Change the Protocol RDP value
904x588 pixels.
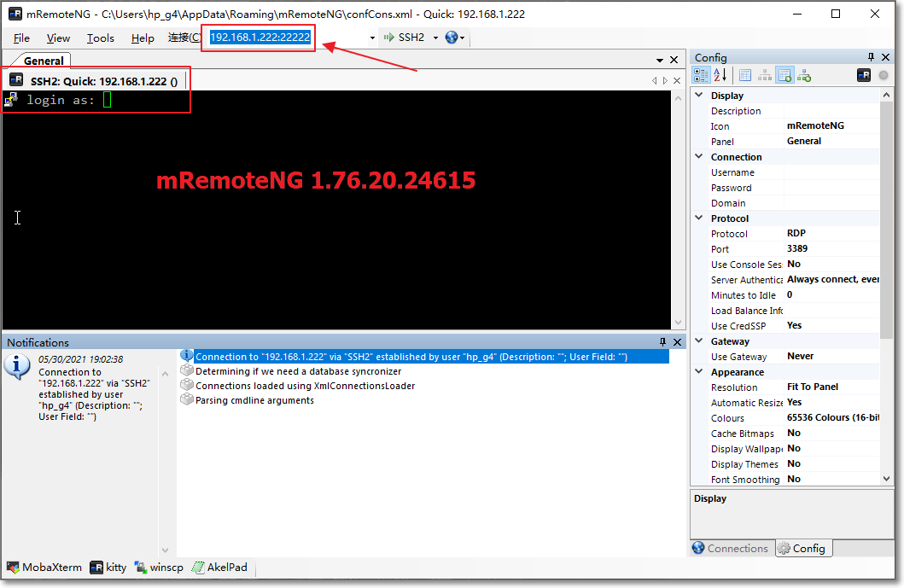pyautogui.click(x=832, y=234)
